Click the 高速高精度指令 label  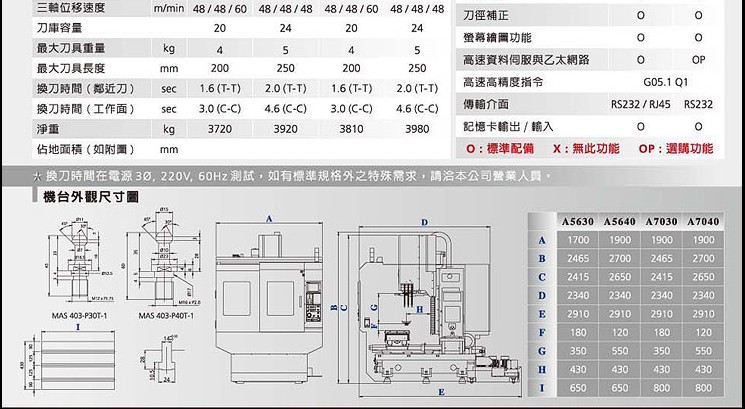point(503,82)
